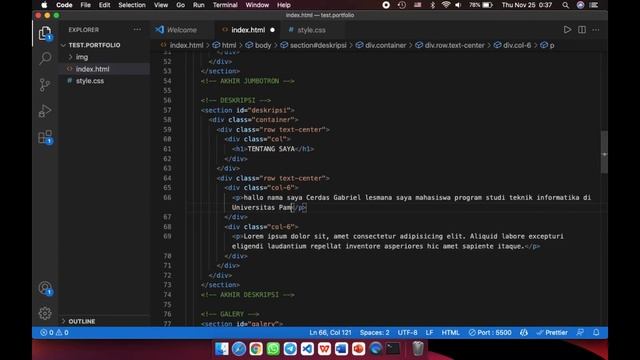
Task: Open the Extensions view
Action: point(45,137)
